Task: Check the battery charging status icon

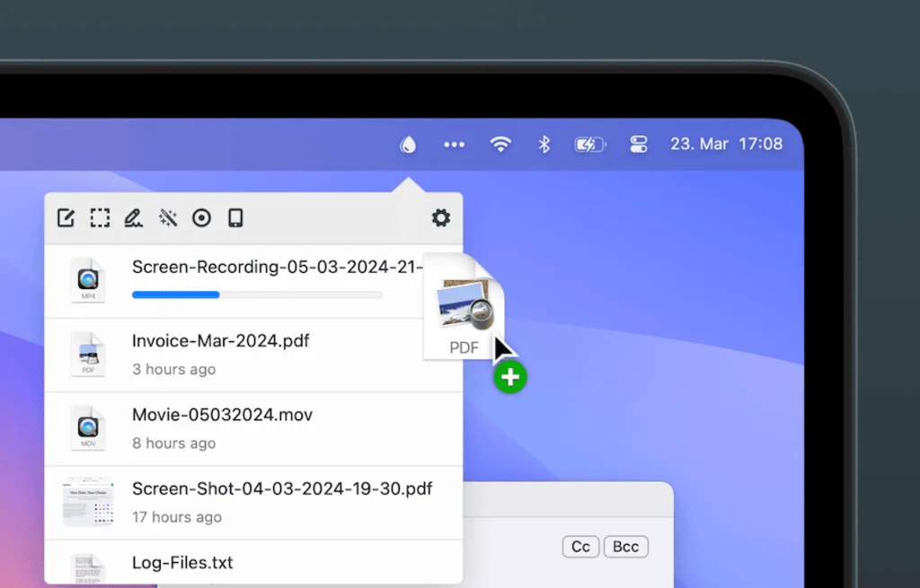Action: coord(589,145)
